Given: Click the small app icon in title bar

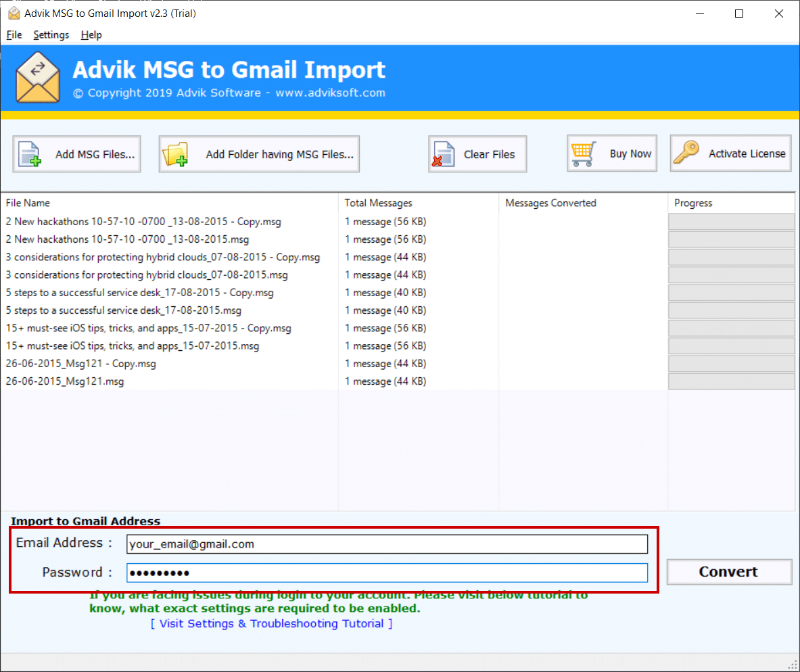Looking at the screenshot, I should 14,14.
